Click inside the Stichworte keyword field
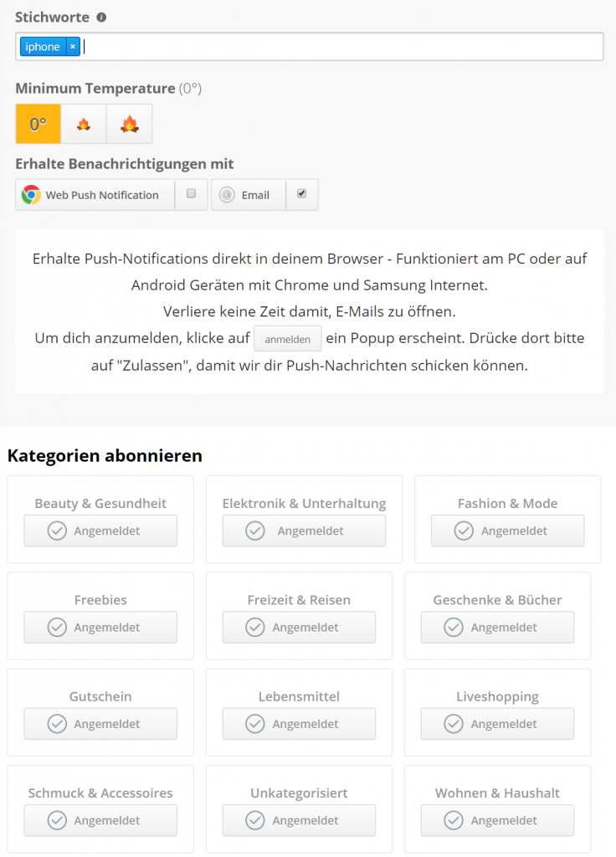 click(x=335, y=47)
